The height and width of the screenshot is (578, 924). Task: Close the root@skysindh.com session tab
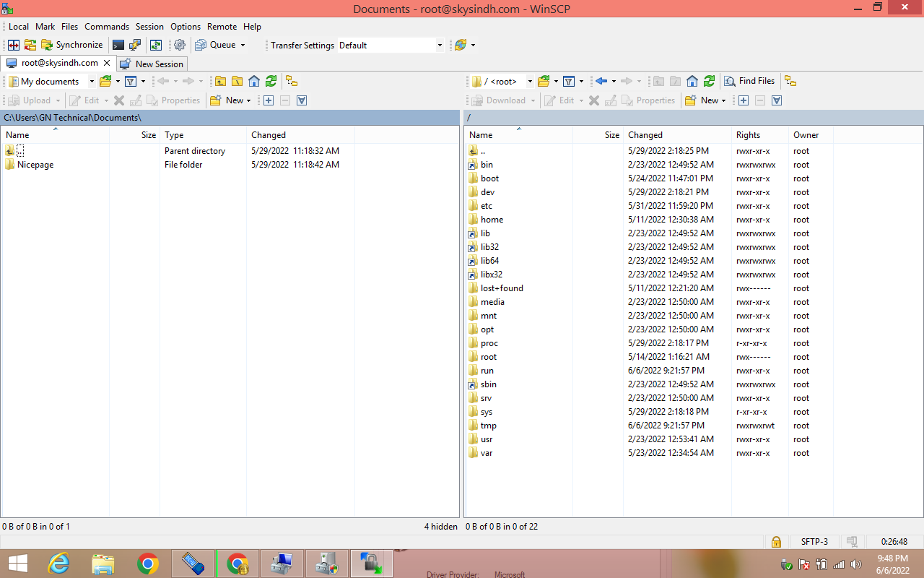pyautogui.click(x=107, y=63)
